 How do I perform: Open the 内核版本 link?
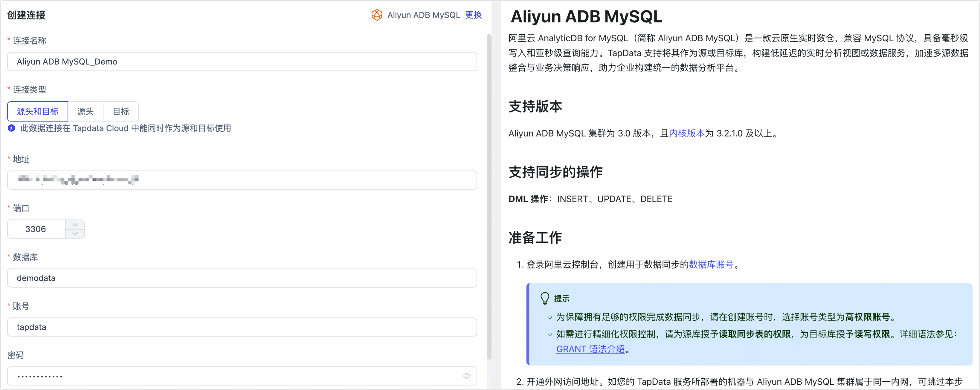point(686,133)
